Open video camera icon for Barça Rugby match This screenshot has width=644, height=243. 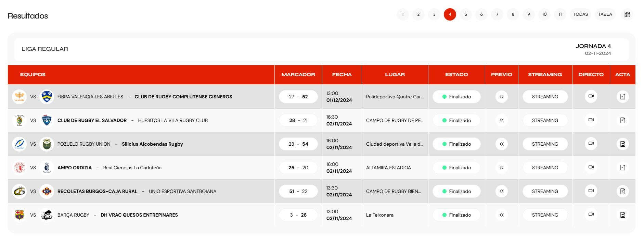591,215
